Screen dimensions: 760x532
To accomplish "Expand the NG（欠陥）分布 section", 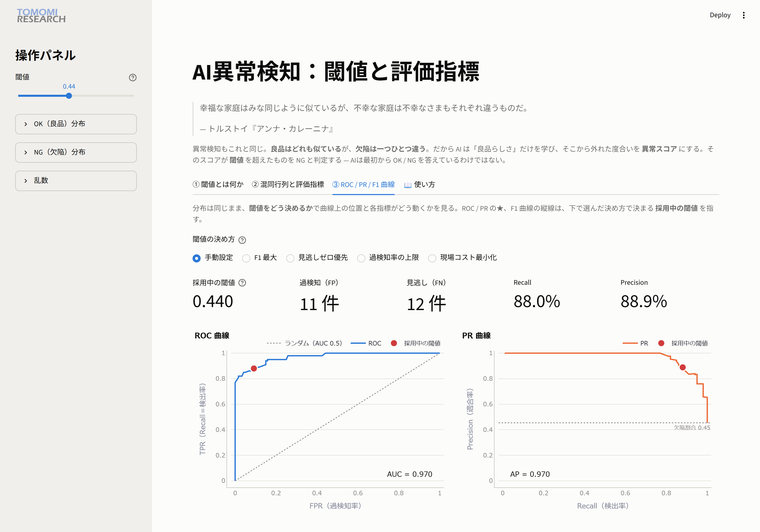I will (76, 153).
